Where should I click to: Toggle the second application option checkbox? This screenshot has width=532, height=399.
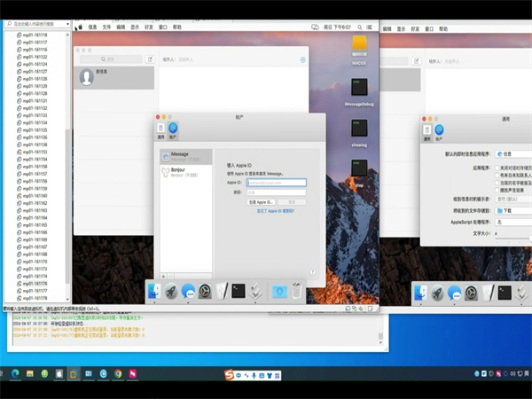pos(498,174)
